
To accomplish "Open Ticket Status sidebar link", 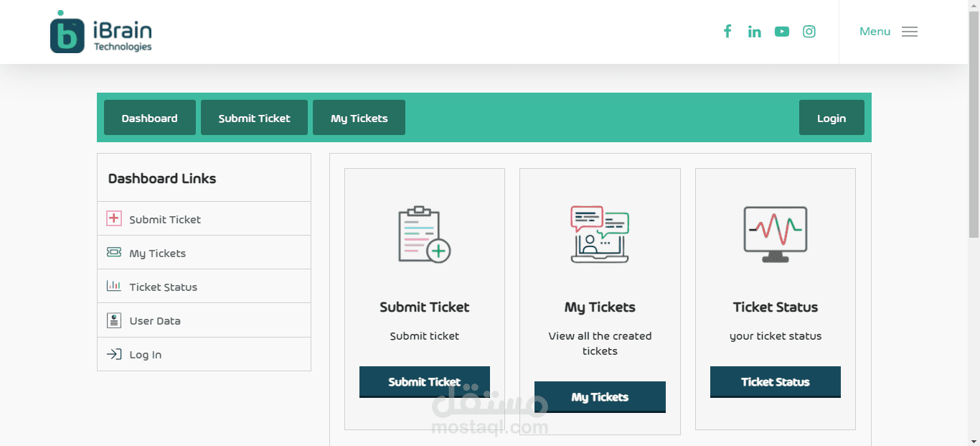I will coord(163,287).
